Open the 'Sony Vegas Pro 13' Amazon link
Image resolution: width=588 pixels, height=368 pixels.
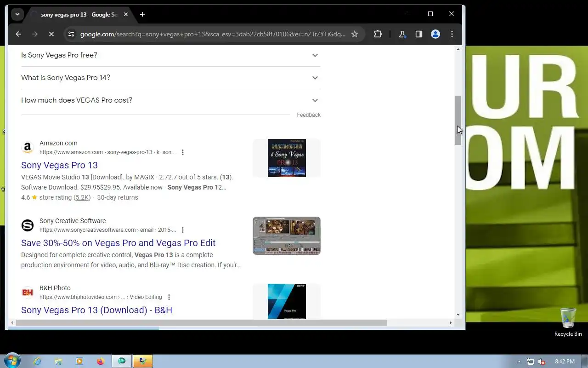click(x=59, y=165)
